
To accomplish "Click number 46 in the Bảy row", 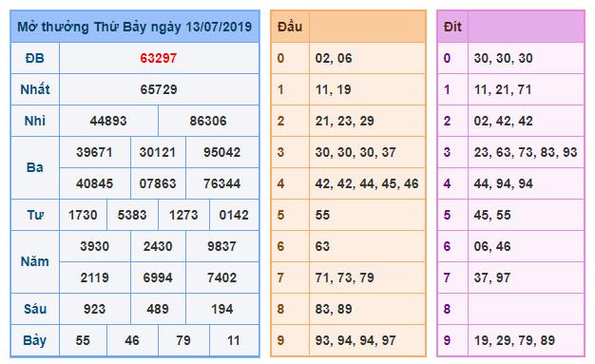I will pos(132,340).
